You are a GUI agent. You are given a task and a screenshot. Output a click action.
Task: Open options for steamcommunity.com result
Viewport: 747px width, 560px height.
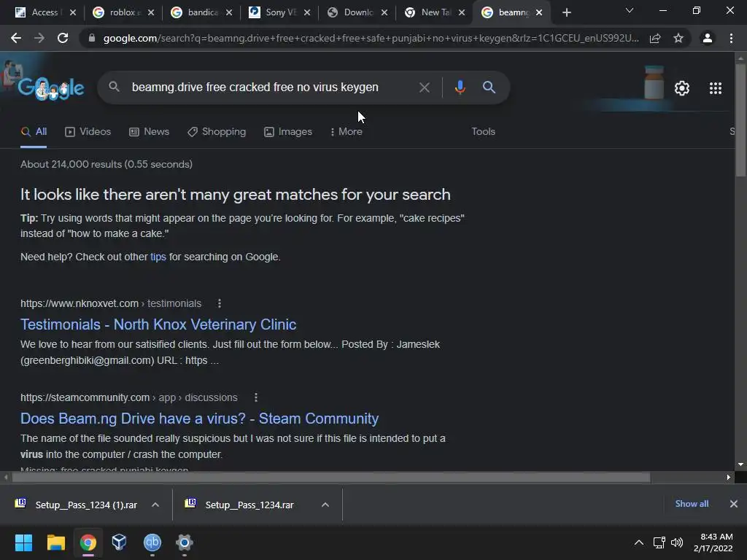click(x=256, y=397)
